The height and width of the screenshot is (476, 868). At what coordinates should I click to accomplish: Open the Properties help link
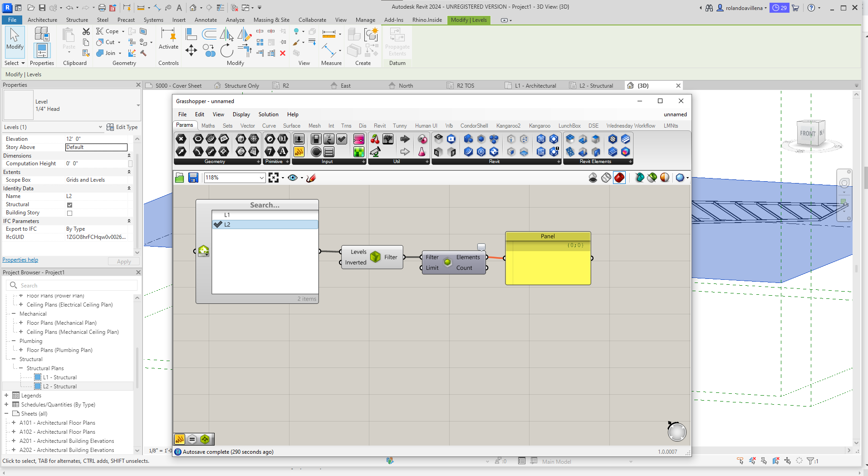coord(20,260)
